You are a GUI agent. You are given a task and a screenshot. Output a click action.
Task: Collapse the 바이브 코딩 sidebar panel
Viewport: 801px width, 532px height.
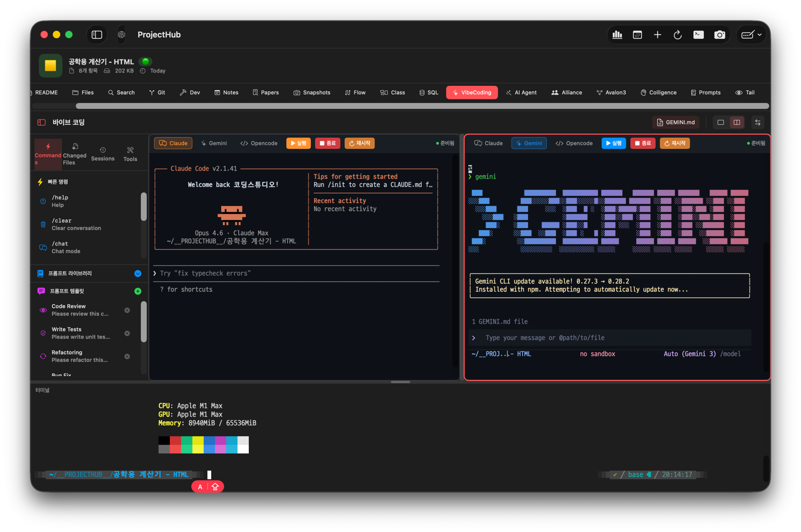click(41, 123)
